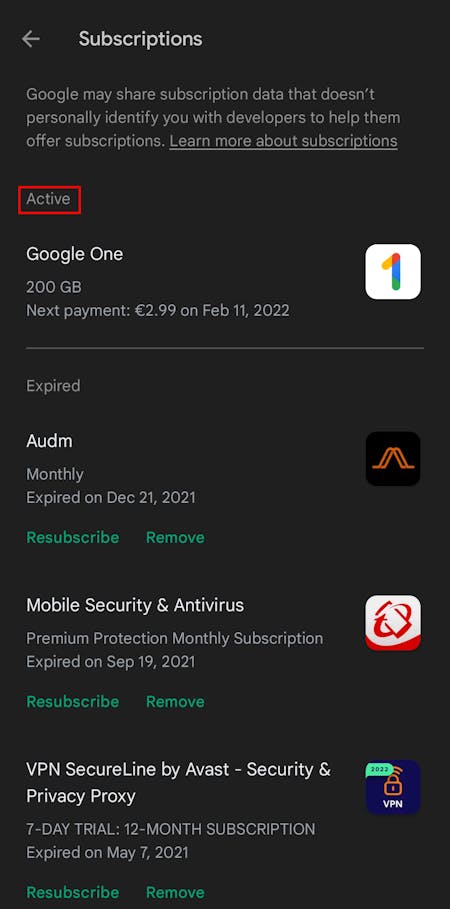Select VPN SecureLine by Avast title
Viewport: 450px width, 909px height.
point(179,783)
